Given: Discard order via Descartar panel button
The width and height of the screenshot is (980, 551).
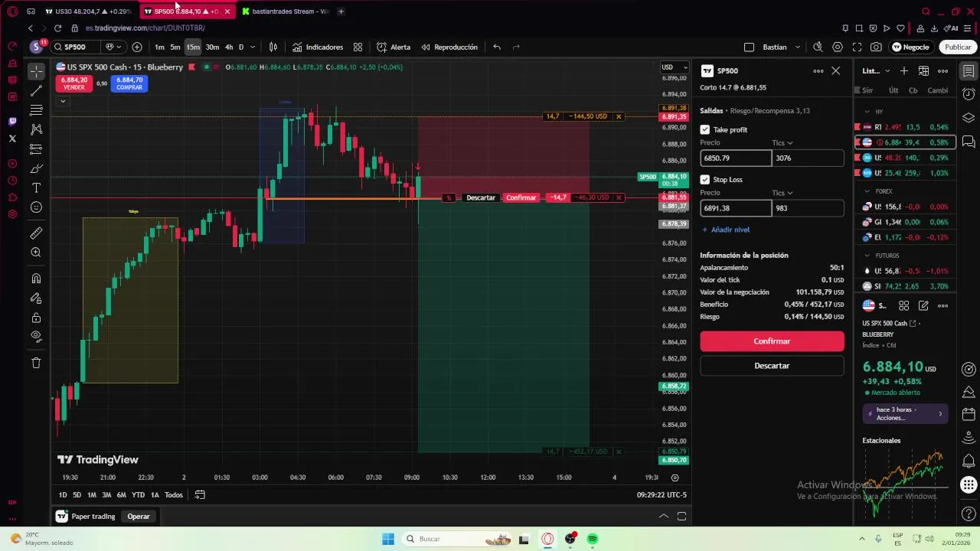Looking at the screenshot, I should [772, 366].
